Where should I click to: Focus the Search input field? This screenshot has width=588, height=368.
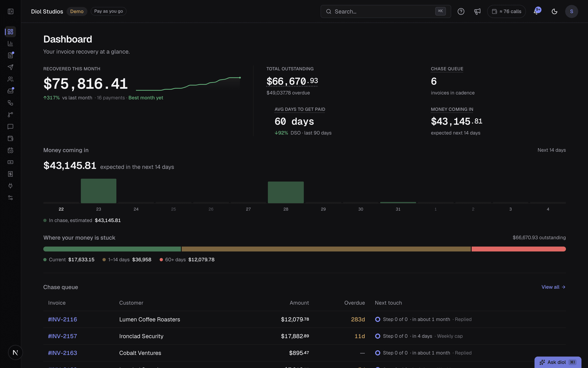[x=386, y=11]
